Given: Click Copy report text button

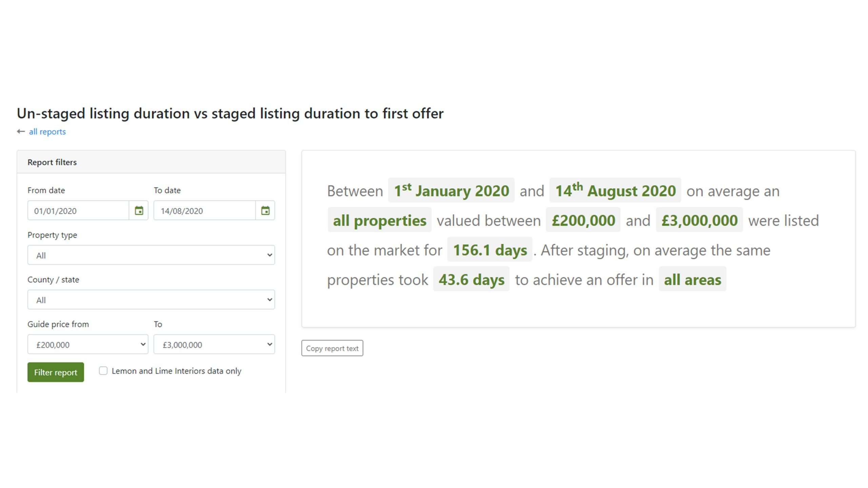Looking at the screenshot, I should click(332, 348).
